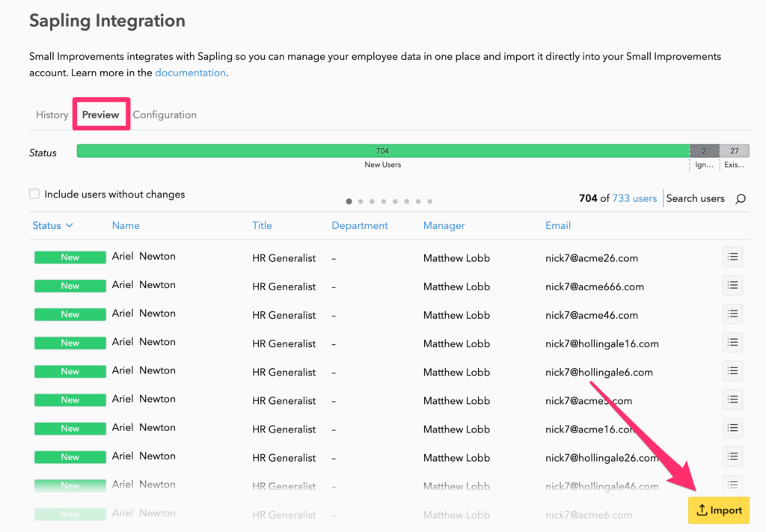Click the green New Users status bar
The image size is (766, 532).
click(382, 151)
